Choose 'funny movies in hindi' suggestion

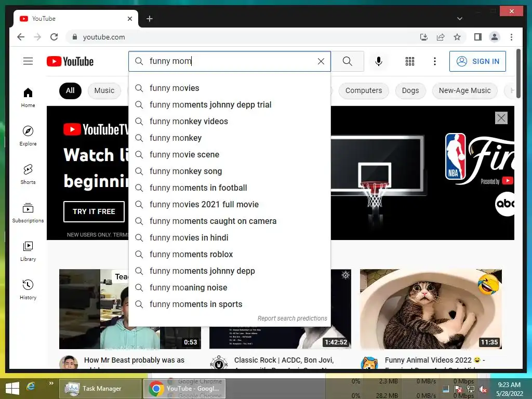coord(230,238)
